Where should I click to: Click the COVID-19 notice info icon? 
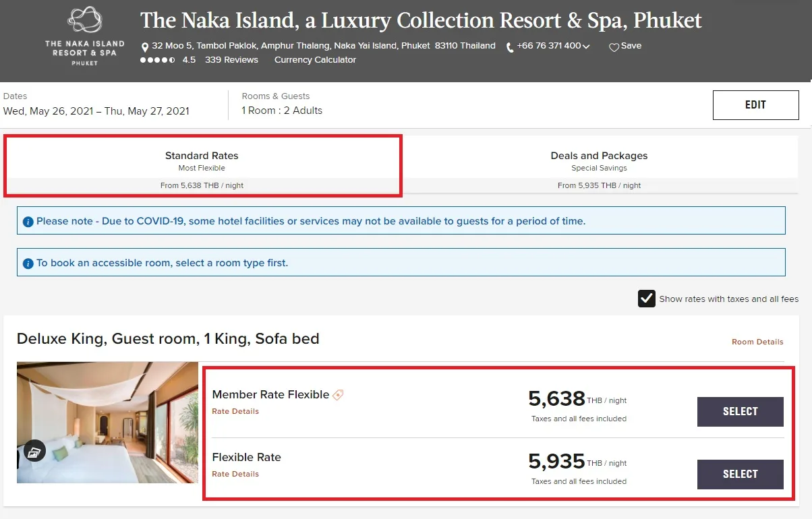28,222
